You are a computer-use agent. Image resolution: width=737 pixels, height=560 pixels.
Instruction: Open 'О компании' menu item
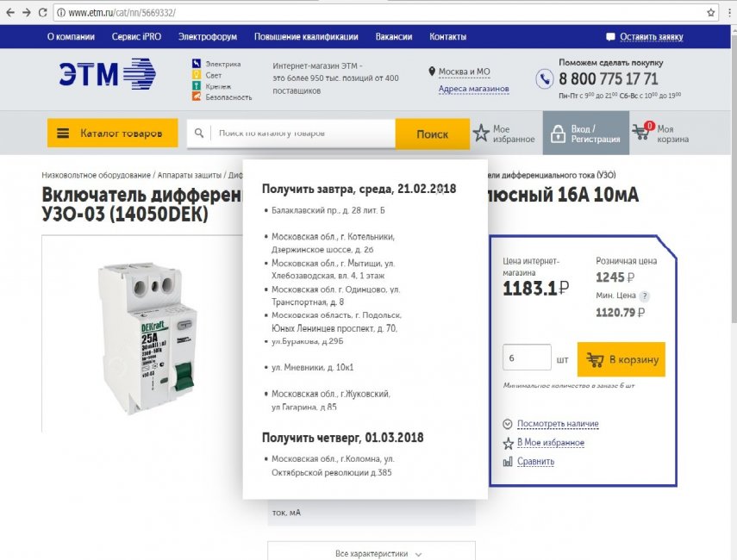[69, 37]
